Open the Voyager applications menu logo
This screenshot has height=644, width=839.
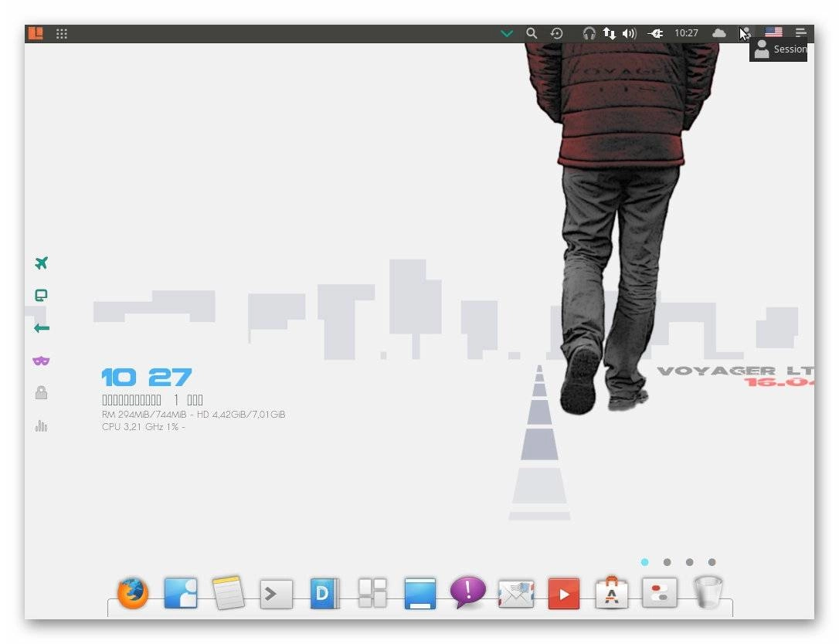click(36, 33)
